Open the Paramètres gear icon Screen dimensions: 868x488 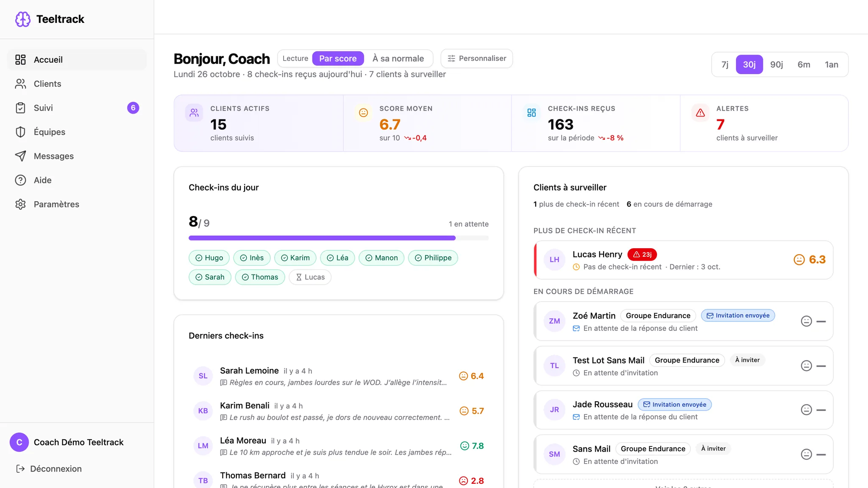[20, 205]
